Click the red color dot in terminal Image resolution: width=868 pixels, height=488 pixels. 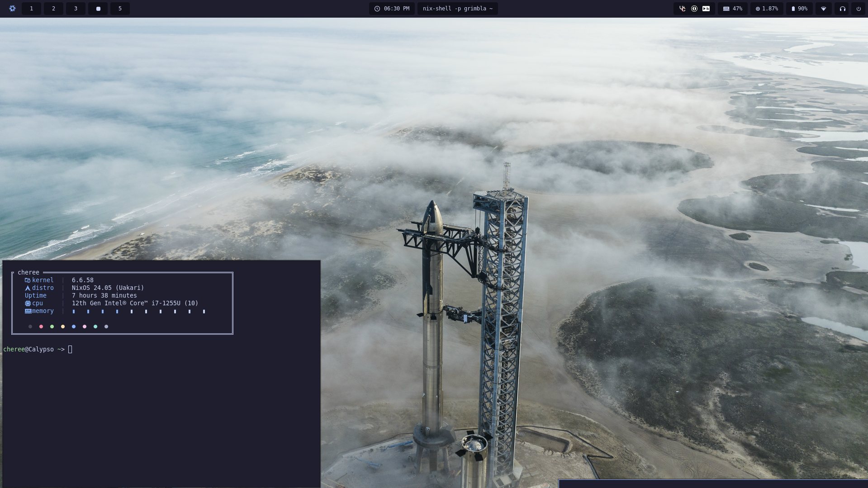coord(41,327)
